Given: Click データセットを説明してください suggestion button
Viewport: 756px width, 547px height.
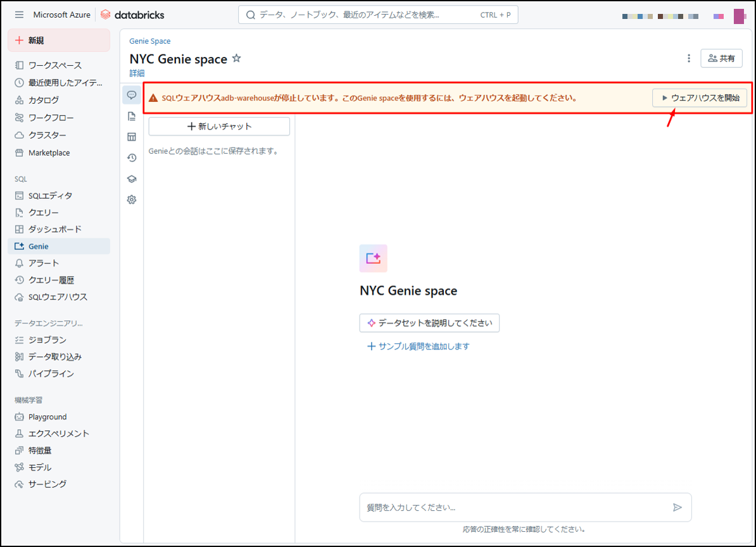Looking at the screenshot, I should click(429, 323).
